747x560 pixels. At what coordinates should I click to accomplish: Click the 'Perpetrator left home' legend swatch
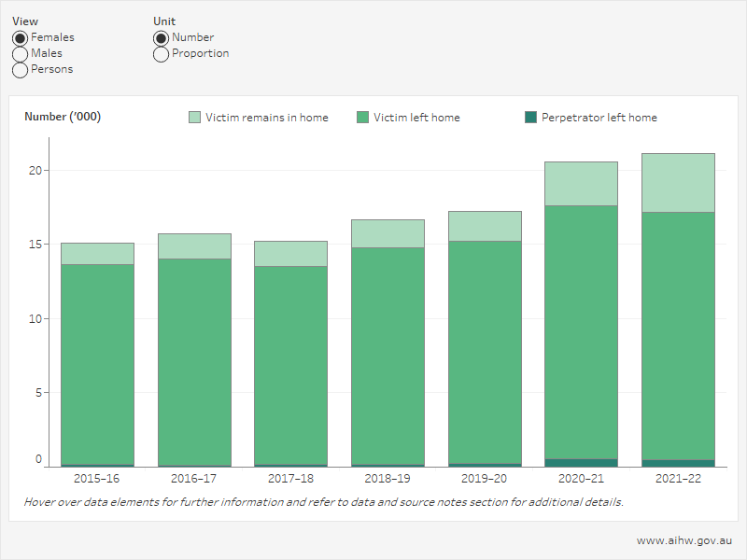(531, 118)
